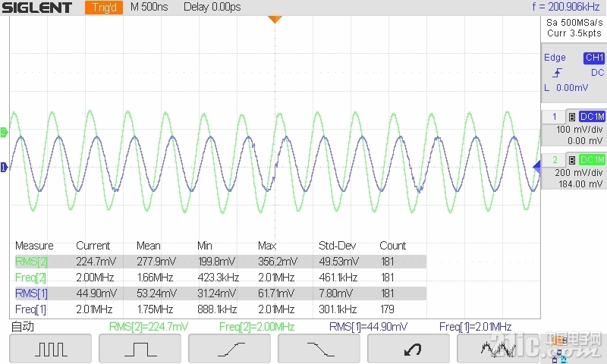Click channel 1 100 mV/div scale
Image resolution: width=607 pixels, height=364 pixels.
(x=580, y=130)
